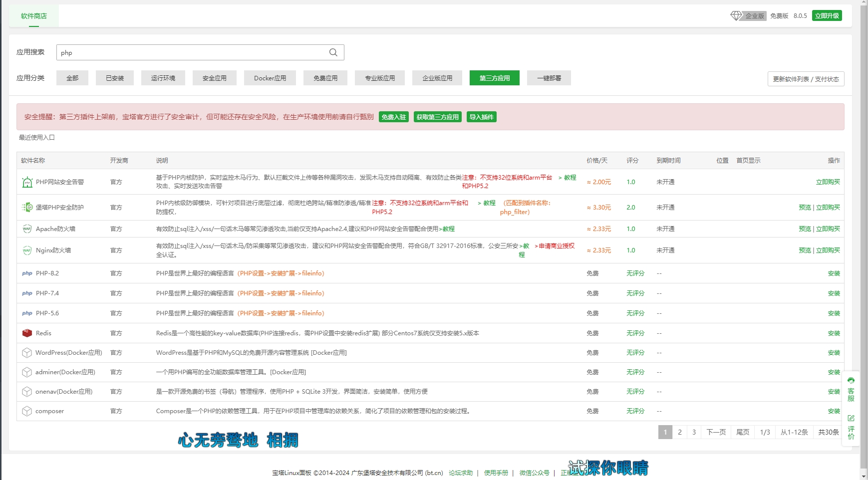This screenshot has width=868, height=480.
Task: Select the 免费应用 category
Action: (325, 78)
